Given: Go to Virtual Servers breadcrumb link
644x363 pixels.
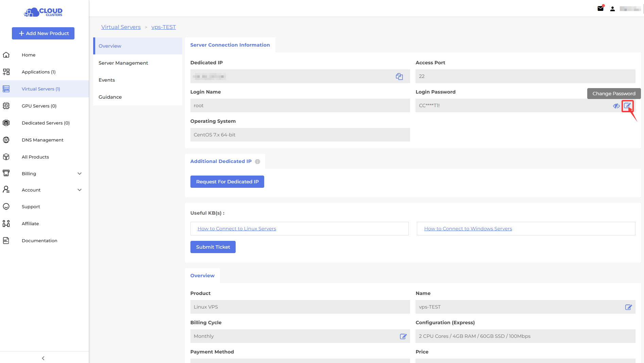Looking at the screenshot, I should pos(121,27).
